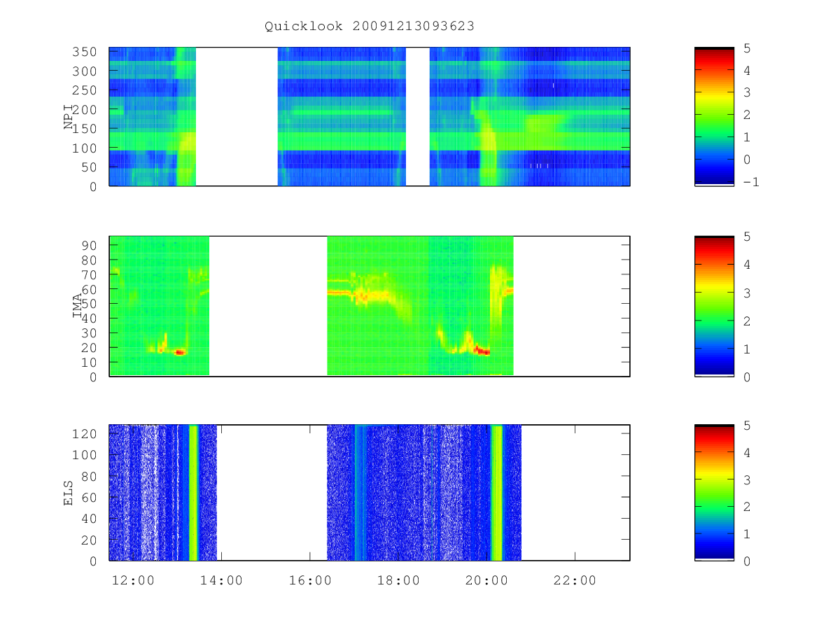This screenshot has height=630, width=840.
Task: Click red hot spot in IMA near 20:00
Action: coord(482,350)
